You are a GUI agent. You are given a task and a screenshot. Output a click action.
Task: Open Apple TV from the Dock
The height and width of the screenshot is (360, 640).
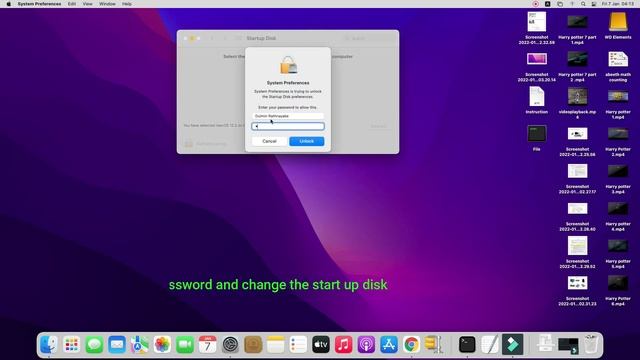click(x=321, y=345)
